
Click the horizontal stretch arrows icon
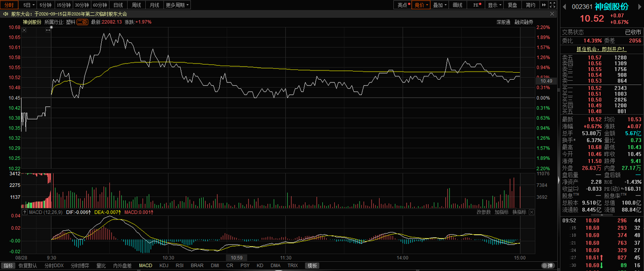pyautogui.click(x=48, y=30)
